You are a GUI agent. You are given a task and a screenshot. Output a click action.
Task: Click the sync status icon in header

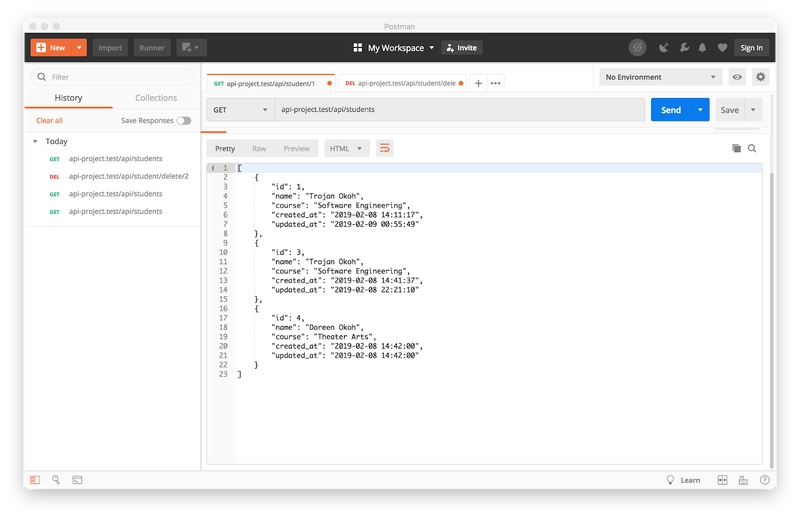(x=637, y=47)
